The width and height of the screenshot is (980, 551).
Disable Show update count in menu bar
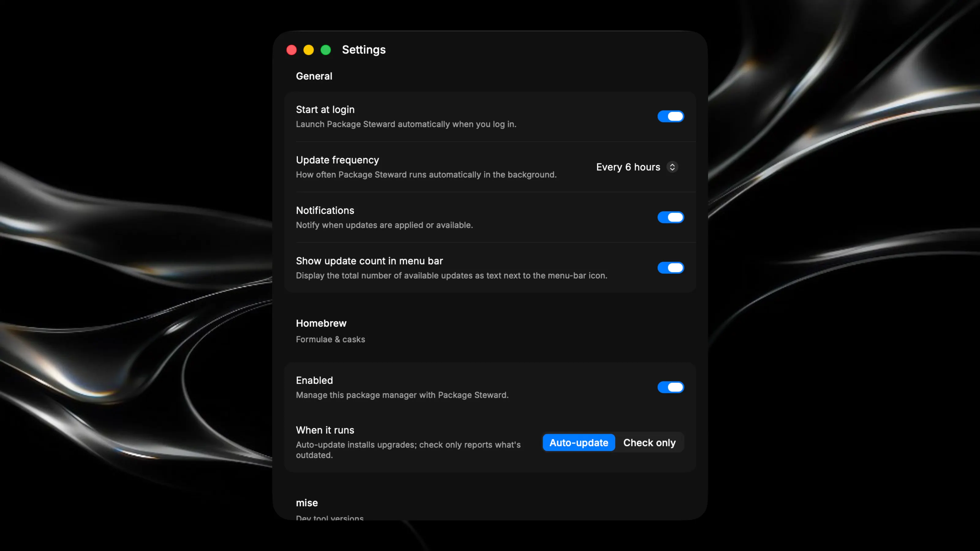[670, 268]
